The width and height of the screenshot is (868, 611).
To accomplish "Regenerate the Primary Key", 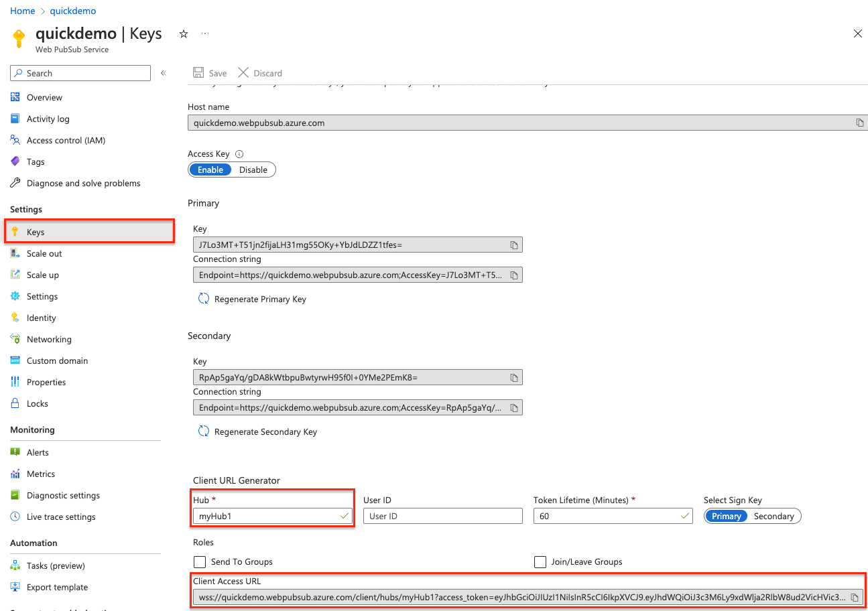I will click(259, 299).
